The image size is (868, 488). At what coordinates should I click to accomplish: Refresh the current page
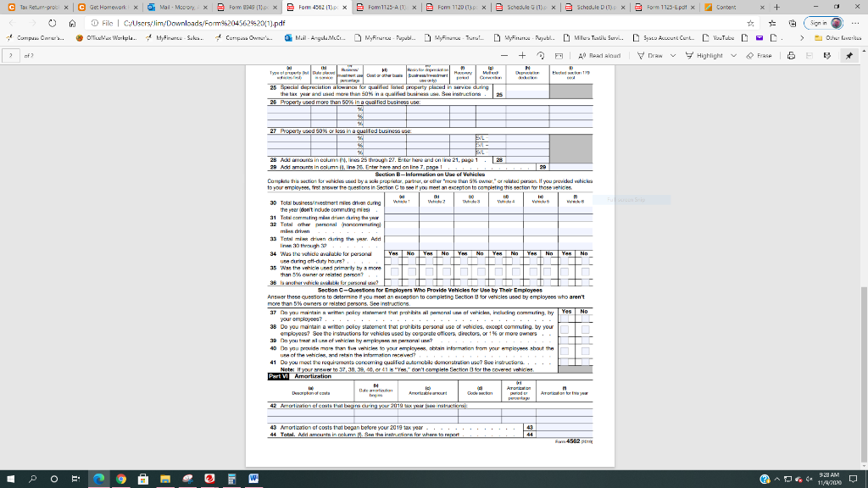(x=53, y=24)
